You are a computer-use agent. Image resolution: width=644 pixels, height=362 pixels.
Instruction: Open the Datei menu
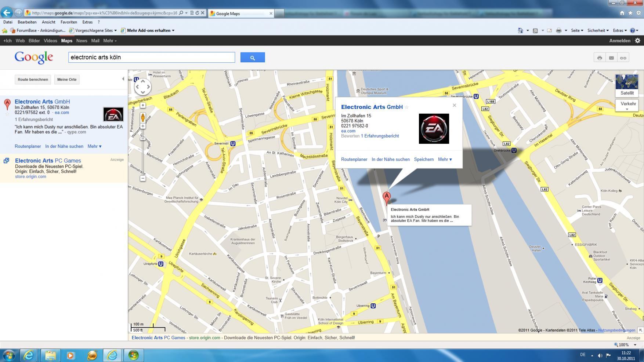pyautogui.click(x=8, y=22)
